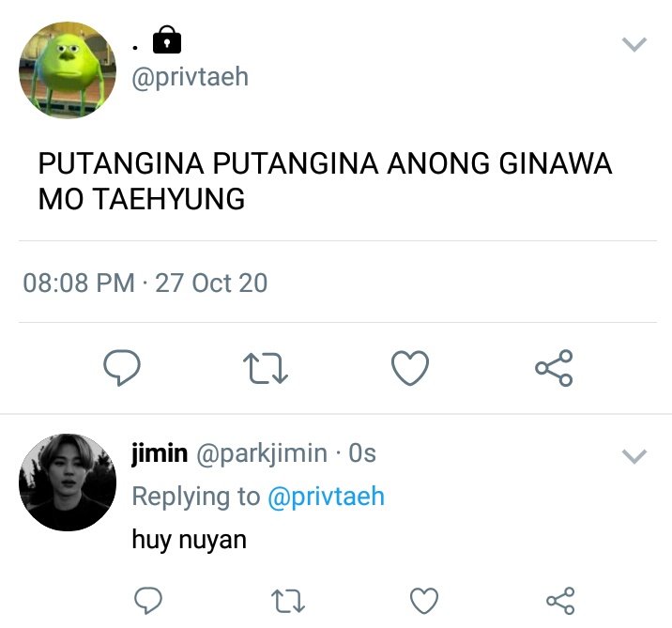Click the 0s timestamp on jimin's reply
This screenshot has width=672, height=628.
point(362,453)
